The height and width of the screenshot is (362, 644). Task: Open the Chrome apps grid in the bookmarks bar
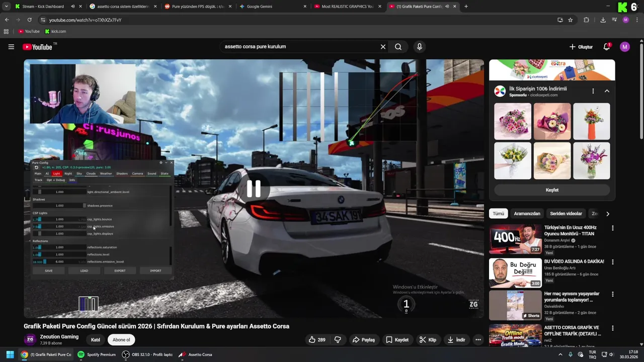point(6,31)
